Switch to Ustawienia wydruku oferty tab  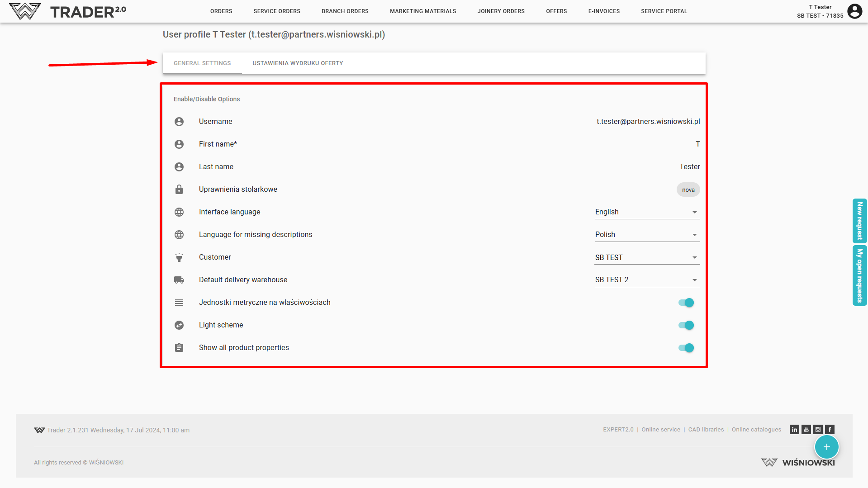(298, 63)
